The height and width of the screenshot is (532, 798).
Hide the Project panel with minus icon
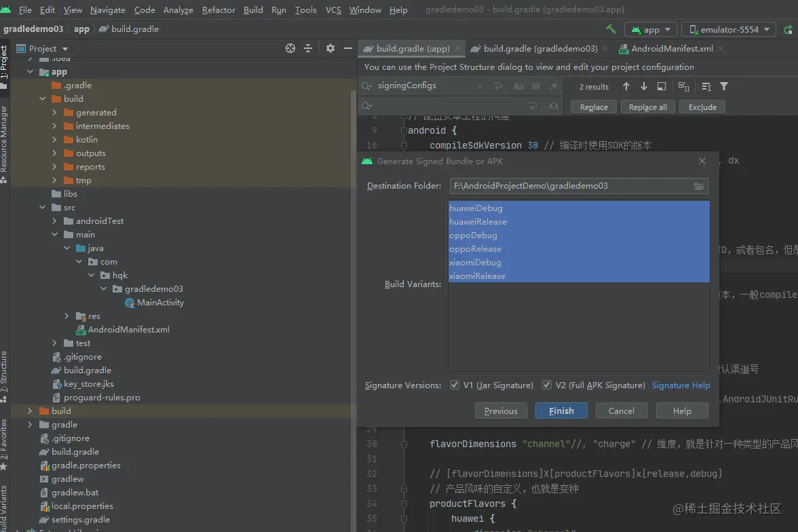(x=348, y=48)
